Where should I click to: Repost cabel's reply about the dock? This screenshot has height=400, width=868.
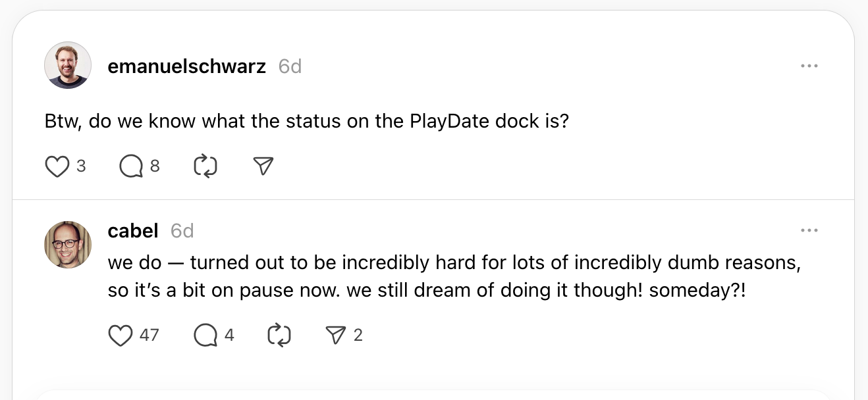(x=279, y=336)
